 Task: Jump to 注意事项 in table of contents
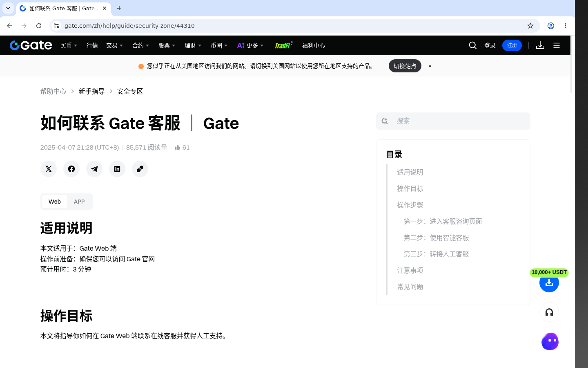click(410, 270)
